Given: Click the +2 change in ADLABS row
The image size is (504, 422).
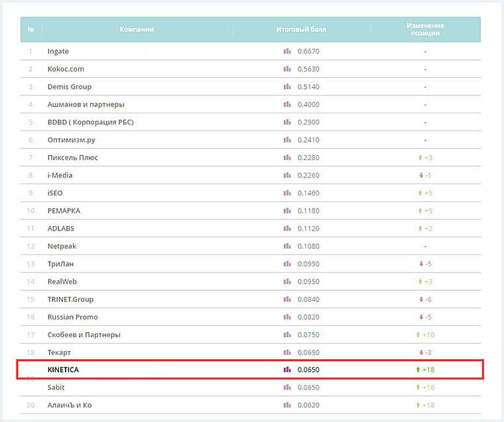Looking at the screenshot, I should point(428,228).
